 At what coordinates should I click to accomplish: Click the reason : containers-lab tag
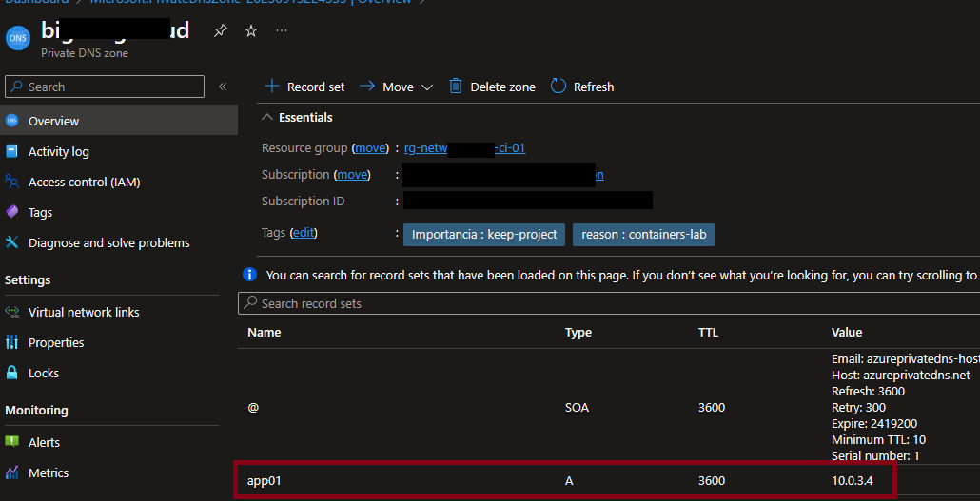point(644,235)
